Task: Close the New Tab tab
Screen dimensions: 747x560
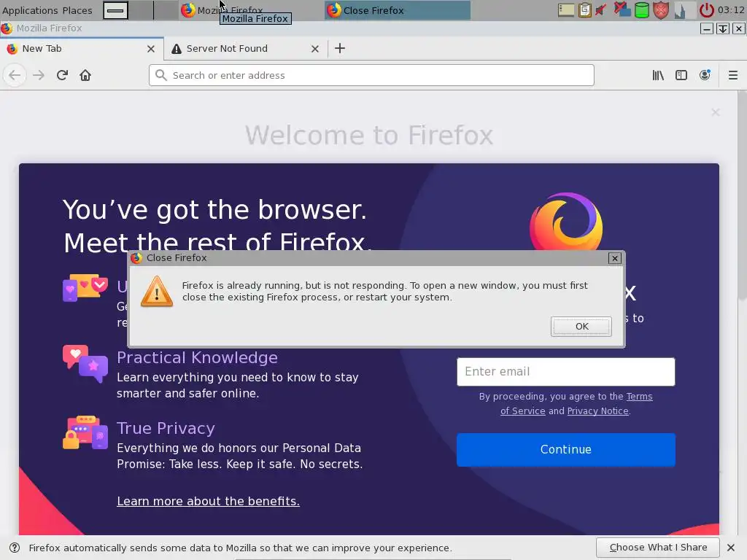Action: point(150,49)
